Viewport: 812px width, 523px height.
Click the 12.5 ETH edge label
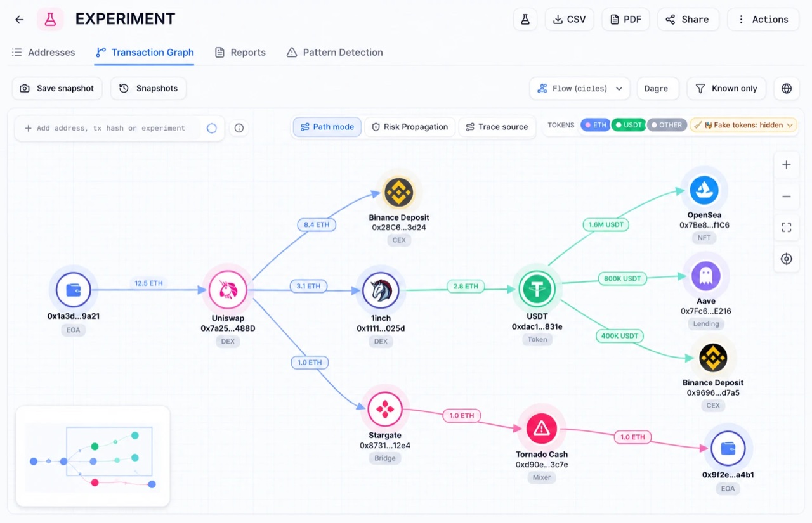149,283
